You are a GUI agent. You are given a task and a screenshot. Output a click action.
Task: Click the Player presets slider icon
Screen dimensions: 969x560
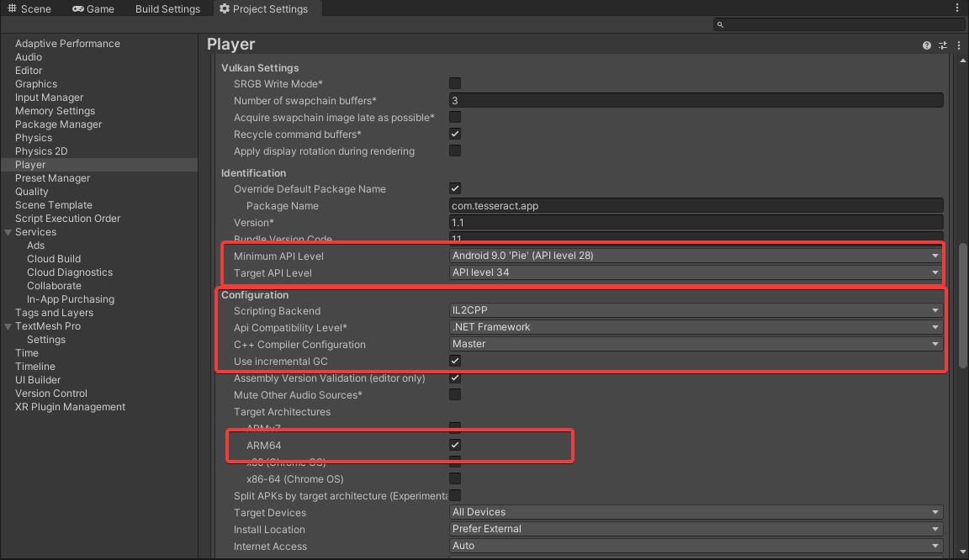943,45
